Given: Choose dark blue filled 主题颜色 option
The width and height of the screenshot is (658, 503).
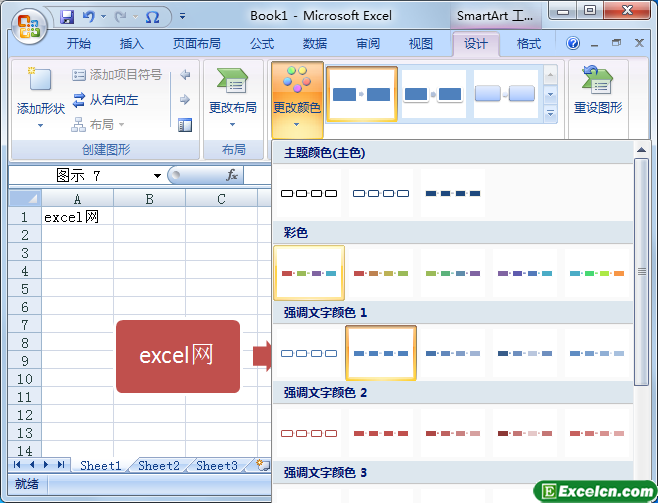Looking at the screenshot, I should [x=452, y=193].
